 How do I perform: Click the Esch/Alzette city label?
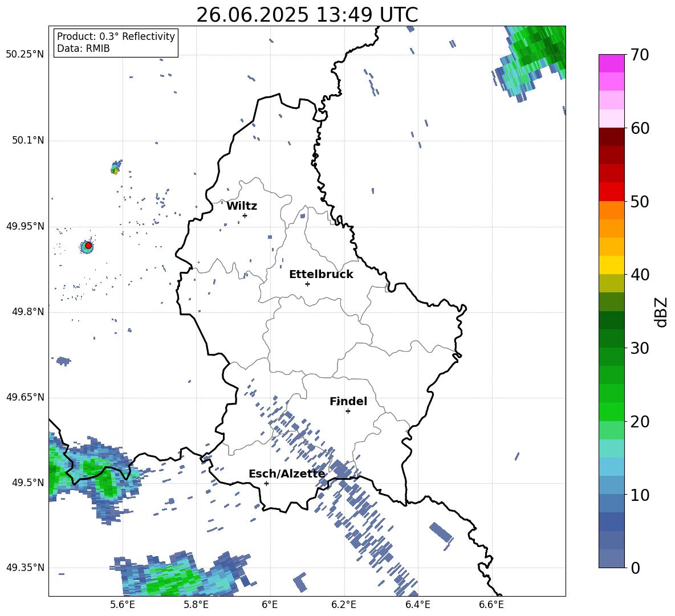287,474
